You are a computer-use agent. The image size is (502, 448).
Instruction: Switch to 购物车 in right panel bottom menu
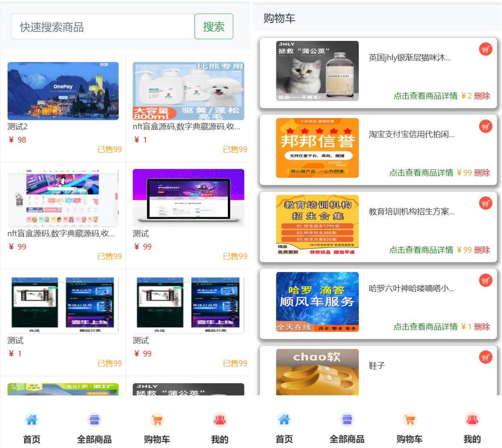click(x=409, y=420)
